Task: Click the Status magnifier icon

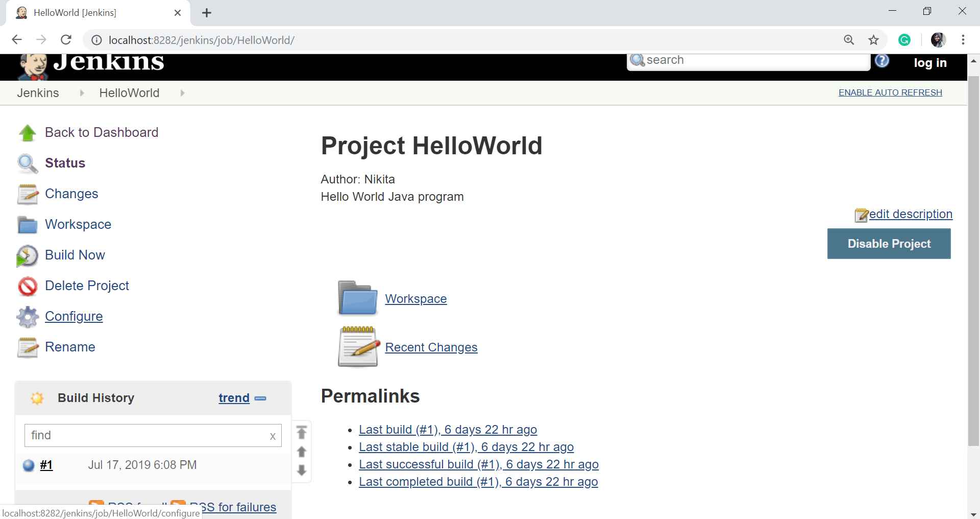Action: coord(28,163)
